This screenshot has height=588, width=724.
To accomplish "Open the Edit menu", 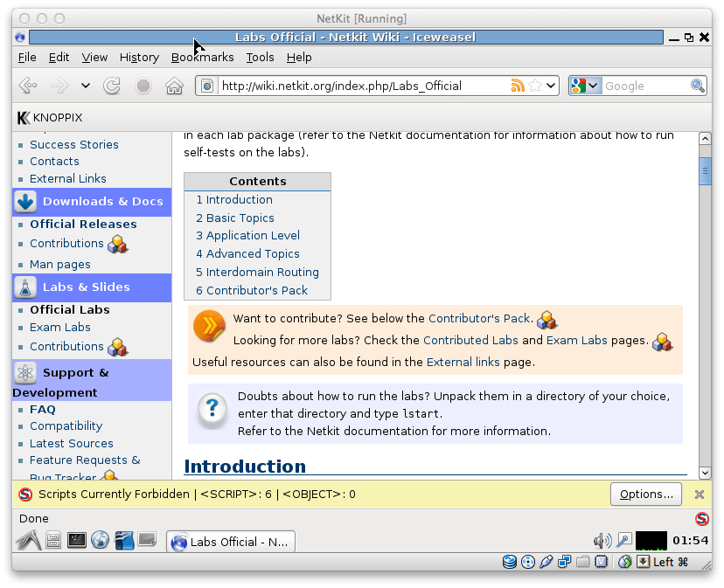I will (x=59, y=58).
